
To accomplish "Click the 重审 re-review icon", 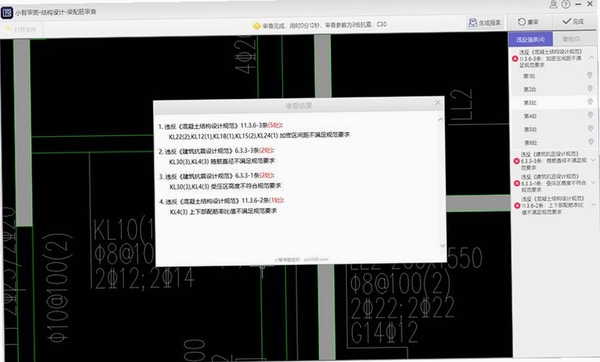I will 528,22.
